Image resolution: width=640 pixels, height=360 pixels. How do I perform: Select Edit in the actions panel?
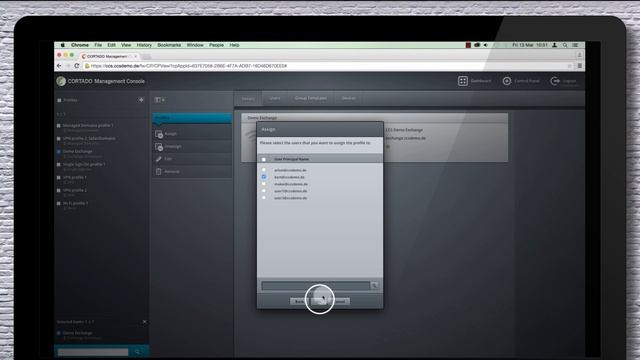pyautogui.click(x=192, y=159)
